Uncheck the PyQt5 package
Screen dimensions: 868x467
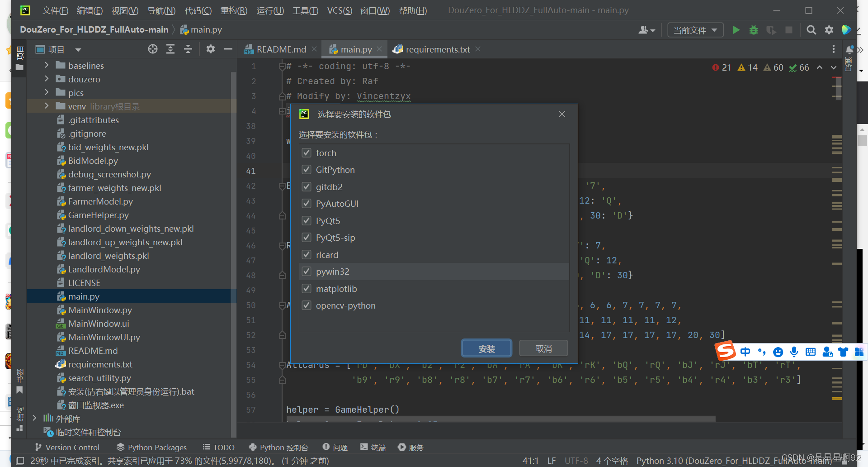[x=307, y=220]
